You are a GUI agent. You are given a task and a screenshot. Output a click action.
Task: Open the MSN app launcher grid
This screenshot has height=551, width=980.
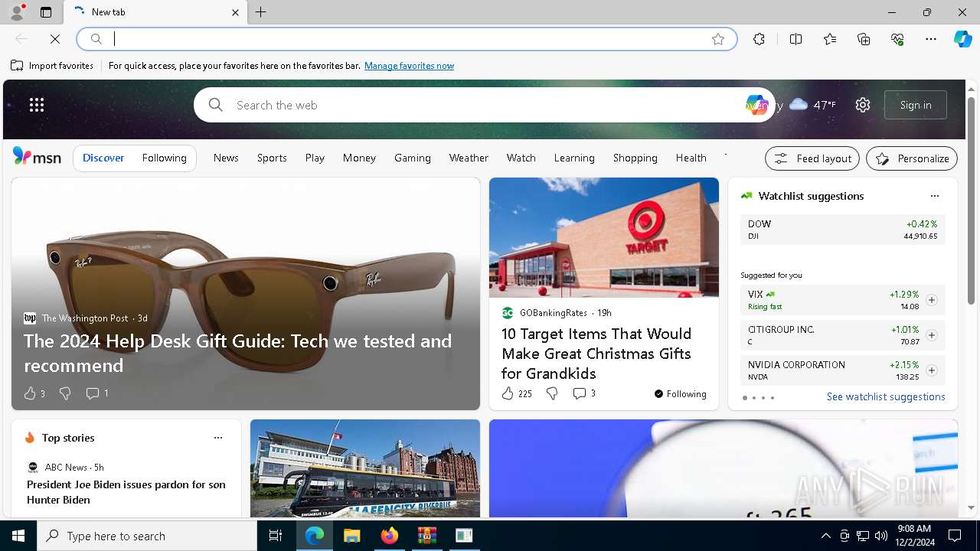37,105
